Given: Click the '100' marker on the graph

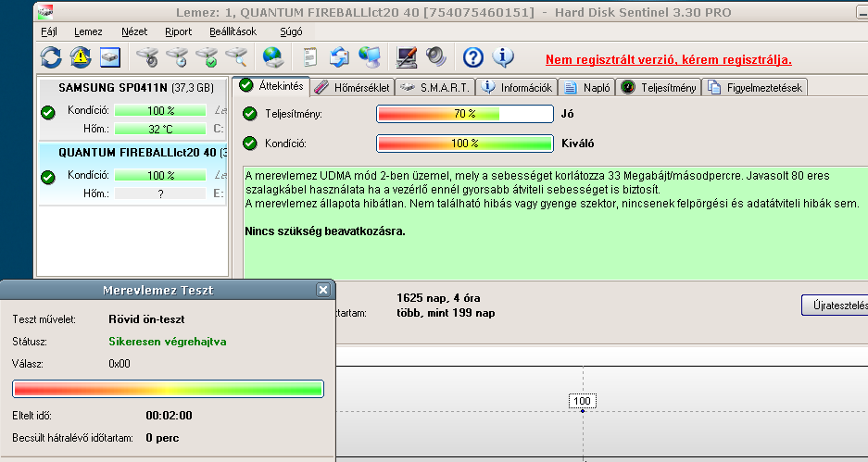Looking at the screenshot, I should tap(583, 401).
